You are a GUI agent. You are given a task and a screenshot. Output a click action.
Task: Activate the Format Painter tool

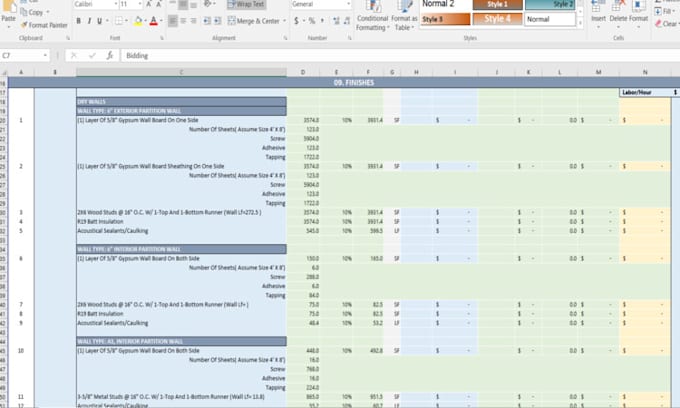(44, 25)
